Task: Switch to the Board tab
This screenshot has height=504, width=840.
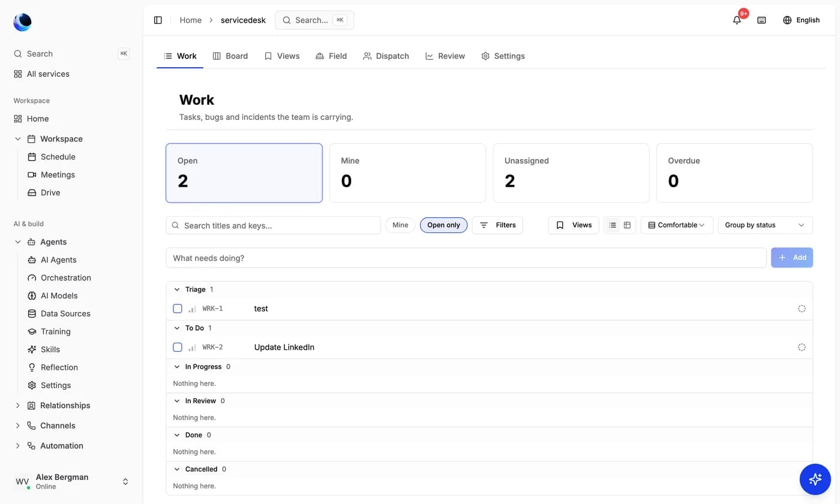Action: click(230, 56)
